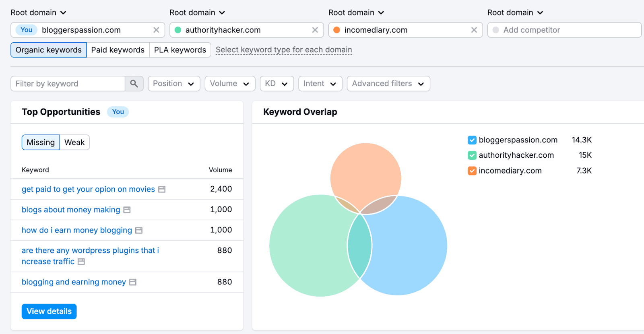Viewport: 644px width, 334px height.
Task: Click 'Select keyword type for each domain' link
Action: 284,50
